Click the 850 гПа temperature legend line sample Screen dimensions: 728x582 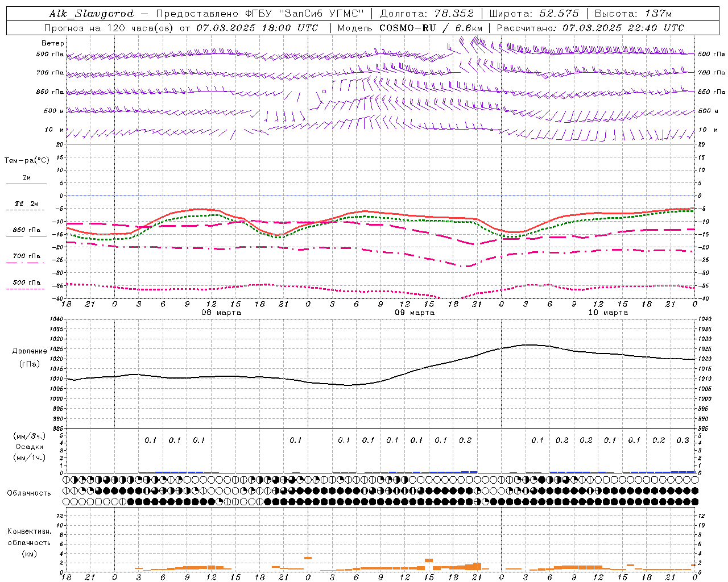pos(27,236)
